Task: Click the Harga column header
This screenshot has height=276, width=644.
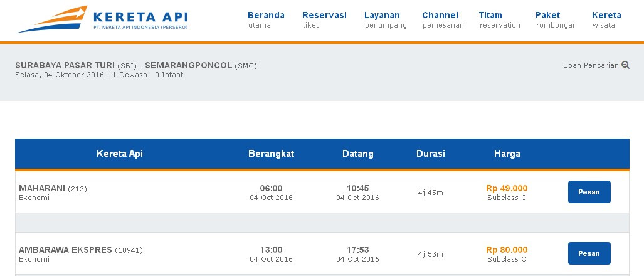Action: pos(507,154)
